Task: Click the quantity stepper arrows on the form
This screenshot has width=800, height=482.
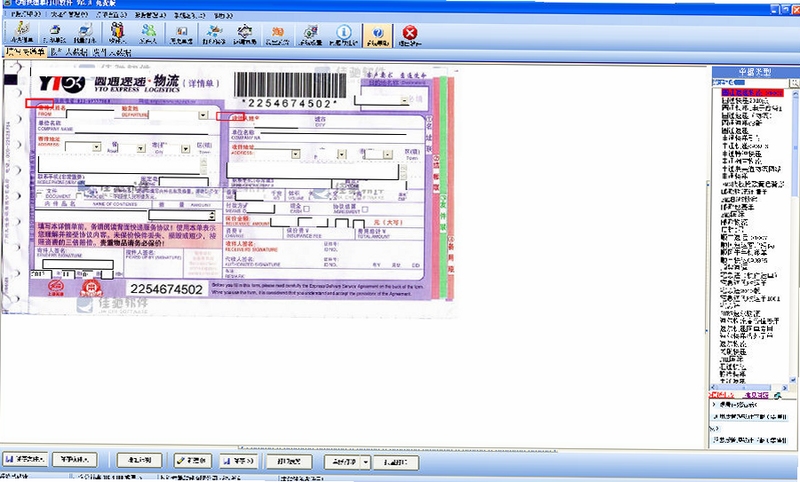Action: (x=212, y=216)
